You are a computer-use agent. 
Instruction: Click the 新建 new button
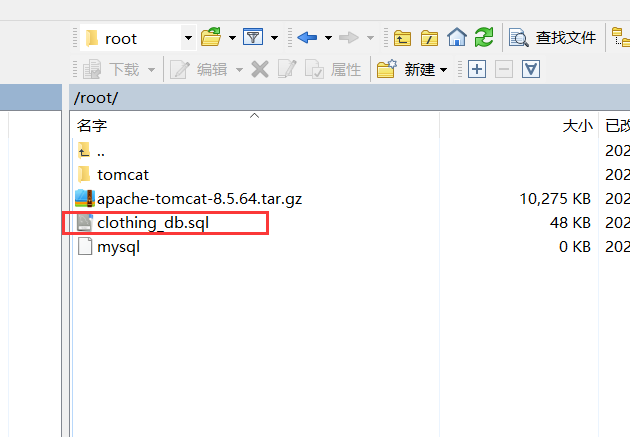click(x=406, y=69)
